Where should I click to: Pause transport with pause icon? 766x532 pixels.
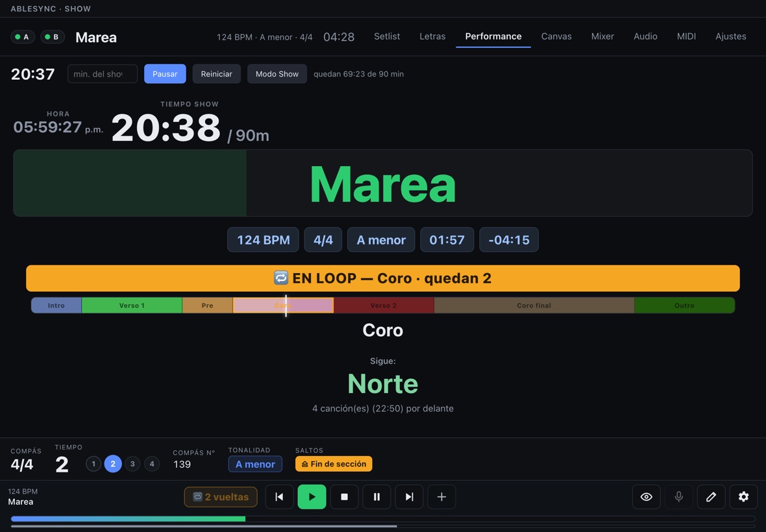[377, 497]
